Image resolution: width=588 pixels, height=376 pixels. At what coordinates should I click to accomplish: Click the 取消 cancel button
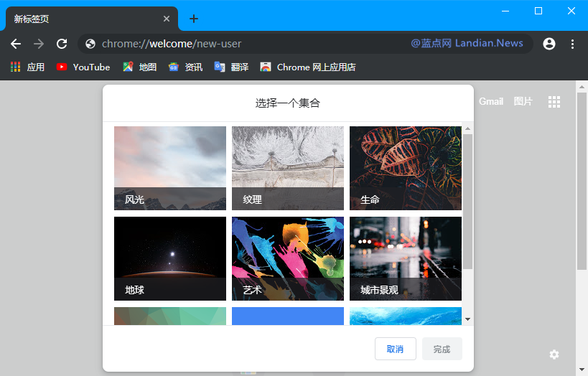tap(395, 349)
